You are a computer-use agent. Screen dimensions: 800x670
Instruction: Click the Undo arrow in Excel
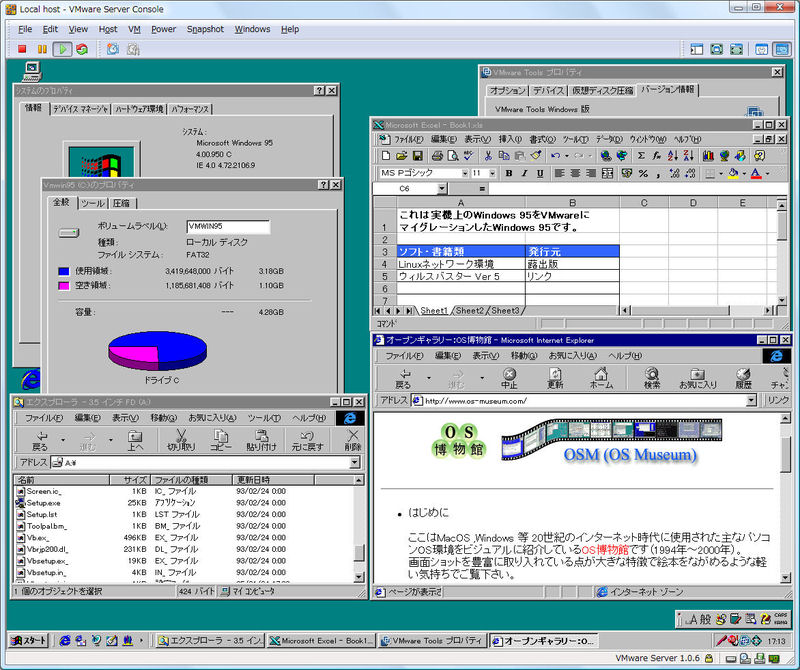pos(555,156)
